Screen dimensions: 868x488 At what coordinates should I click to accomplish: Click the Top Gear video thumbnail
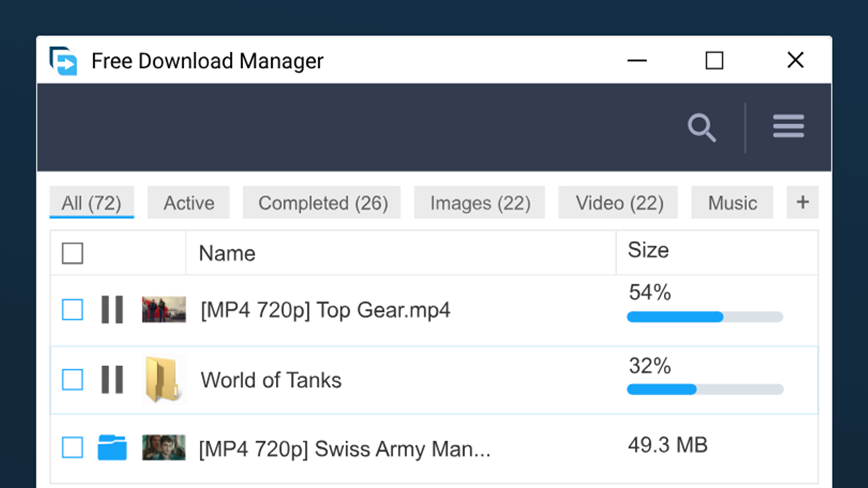click(164, 310)
